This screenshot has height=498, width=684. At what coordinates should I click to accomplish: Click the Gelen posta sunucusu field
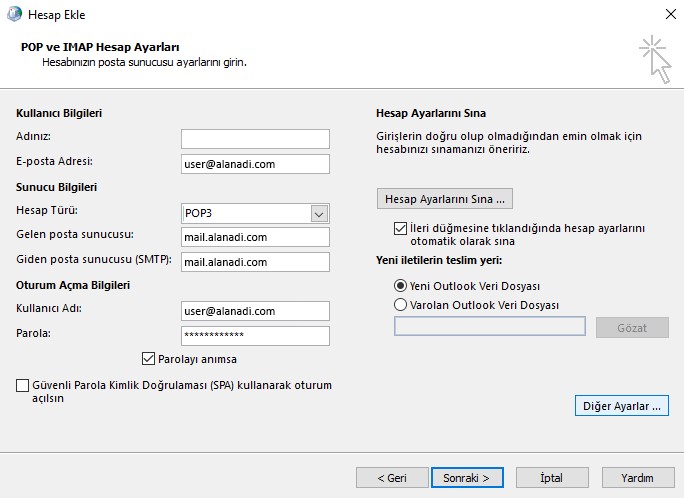(255, 237)
